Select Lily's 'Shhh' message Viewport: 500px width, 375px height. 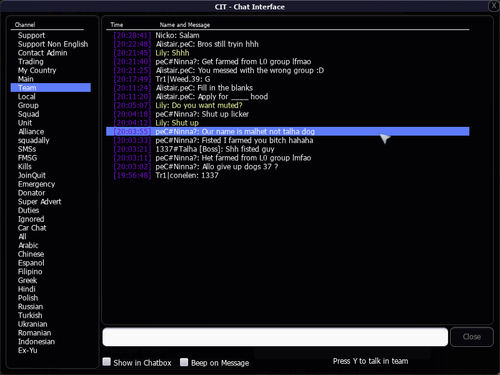pyautogui.click(x=288, y=53)
